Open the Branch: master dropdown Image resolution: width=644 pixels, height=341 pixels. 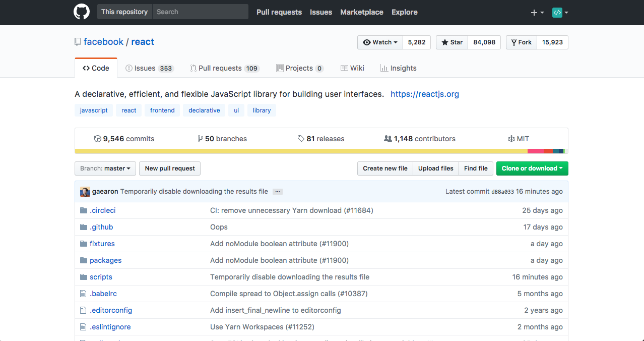pyautogui.click(x=105, y=168)
